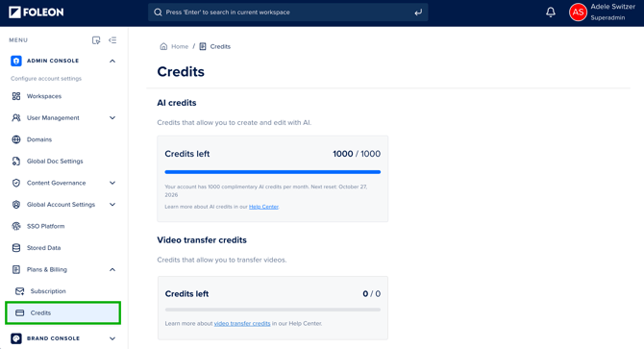Collapse the Admin Console section chevron

[112, 61]
